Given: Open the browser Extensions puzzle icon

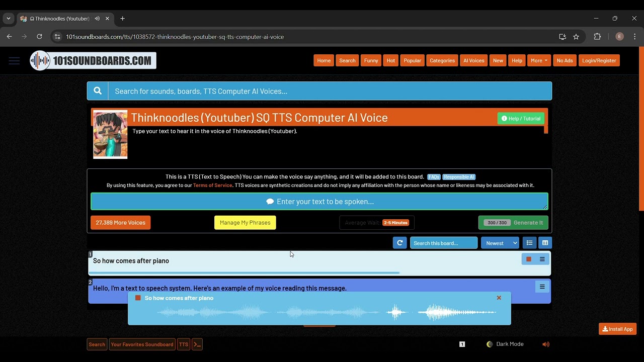Looking at the screenshot, I should click(x=597, y=37).
